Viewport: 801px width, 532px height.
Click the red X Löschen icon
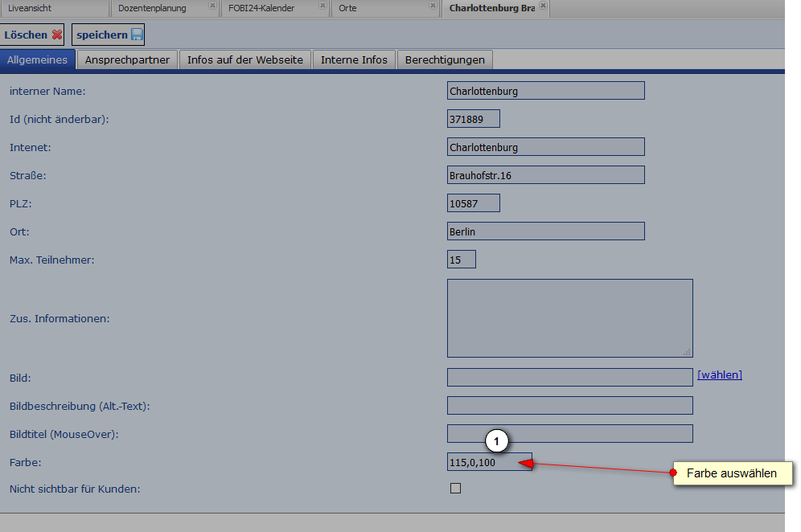coord(57,35)
